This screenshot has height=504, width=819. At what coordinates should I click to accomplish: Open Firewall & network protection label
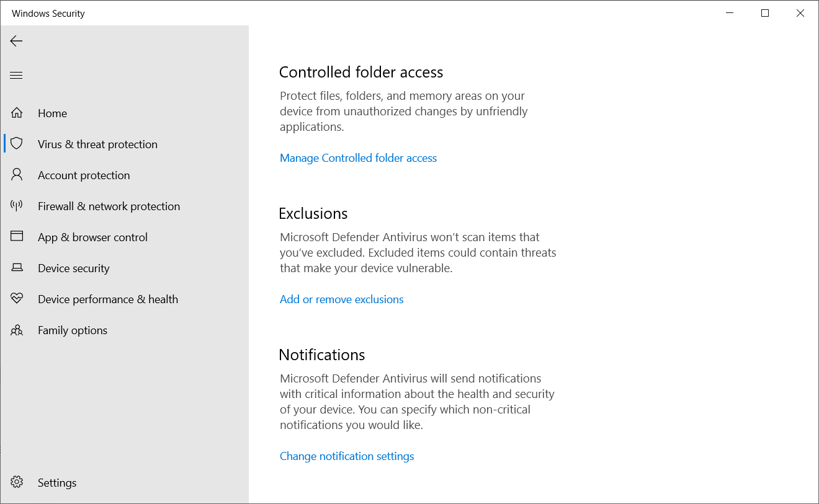109,206
